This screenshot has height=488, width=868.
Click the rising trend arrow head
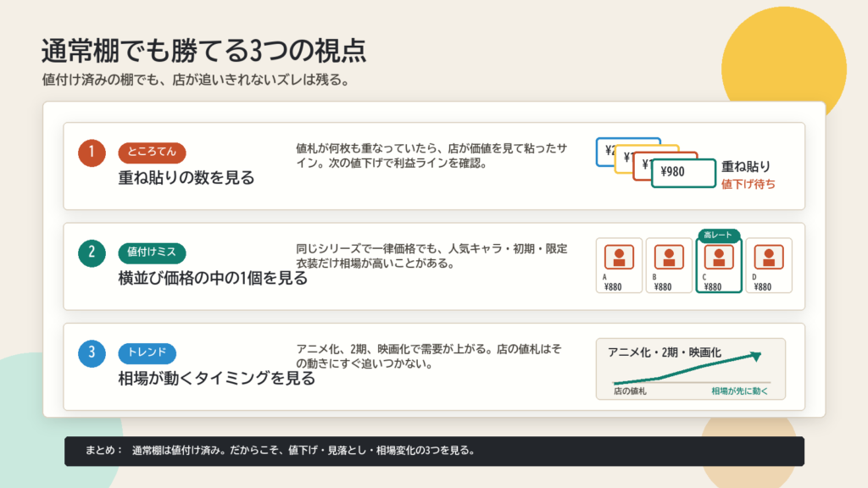click(x=755, y=356)
